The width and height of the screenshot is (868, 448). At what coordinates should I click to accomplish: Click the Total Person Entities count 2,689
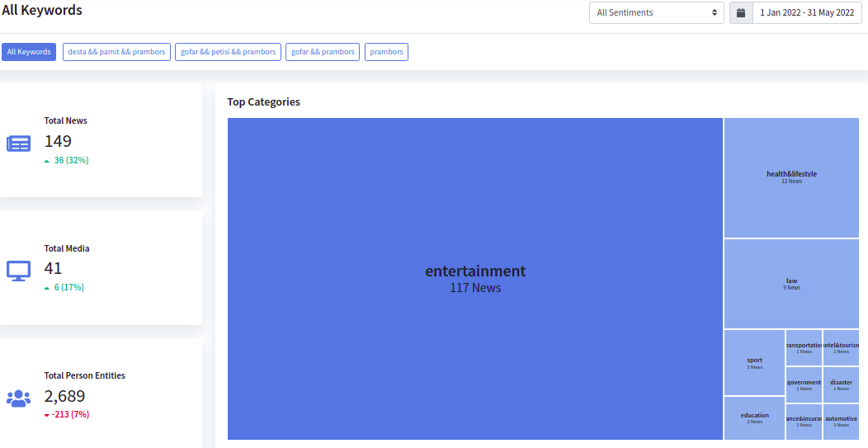pos(64,397)
